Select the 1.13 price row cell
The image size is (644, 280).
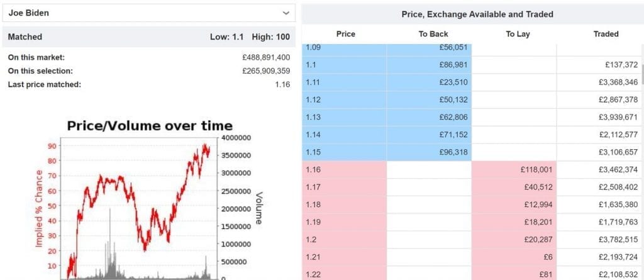pyautogui.click(x=344, y=117)
